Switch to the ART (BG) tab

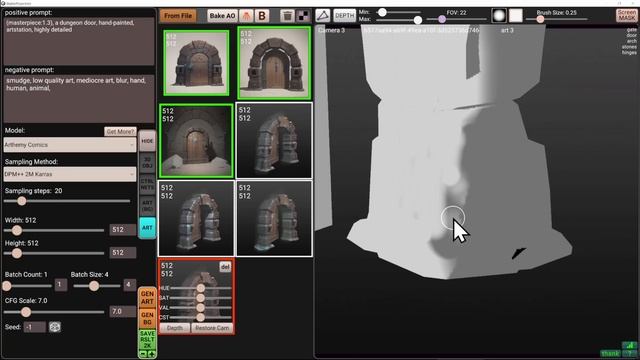(147, 206)
